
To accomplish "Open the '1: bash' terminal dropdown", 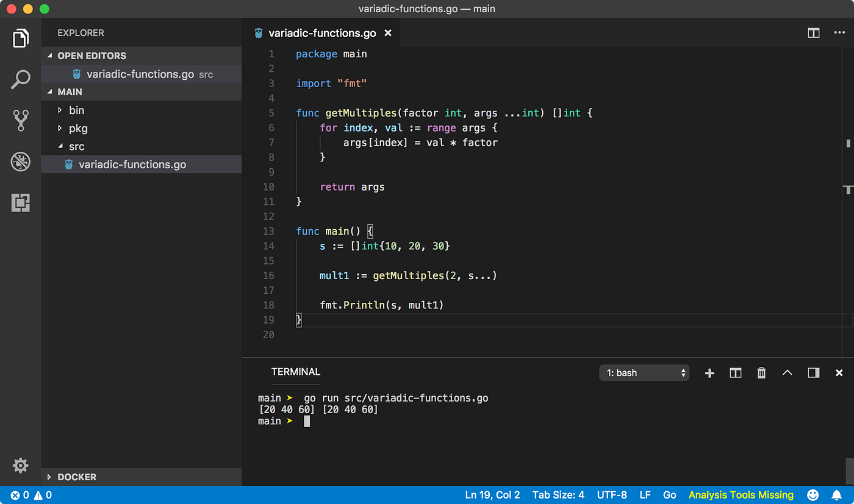I will point(644,372).
